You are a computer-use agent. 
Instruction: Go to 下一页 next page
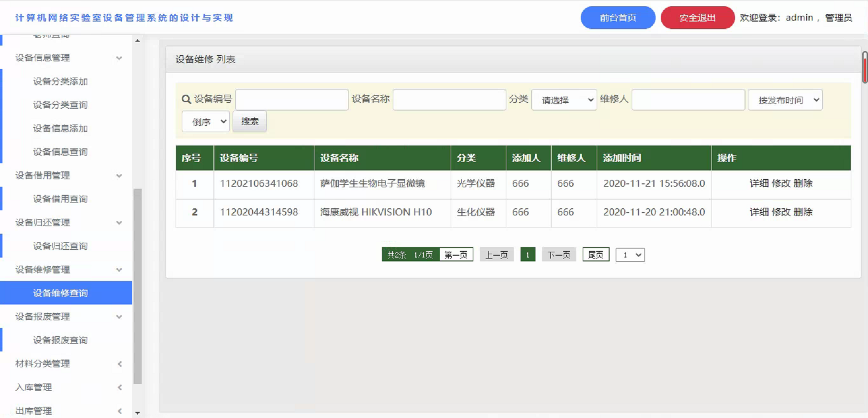[559, 255]
